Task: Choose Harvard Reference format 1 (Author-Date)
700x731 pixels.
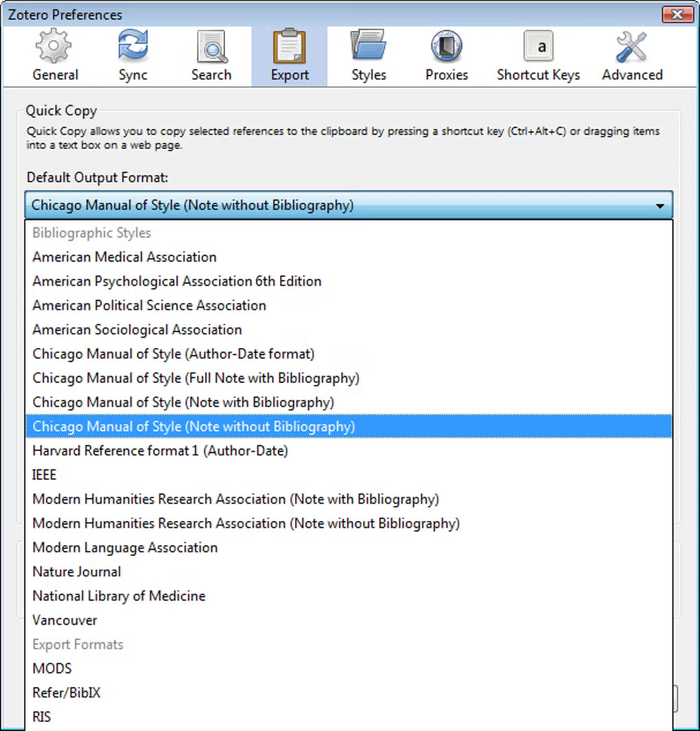Action: click(349, 451)
